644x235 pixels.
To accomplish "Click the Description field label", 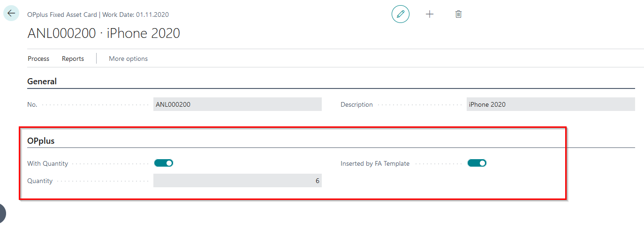I will tap(356, 105).
